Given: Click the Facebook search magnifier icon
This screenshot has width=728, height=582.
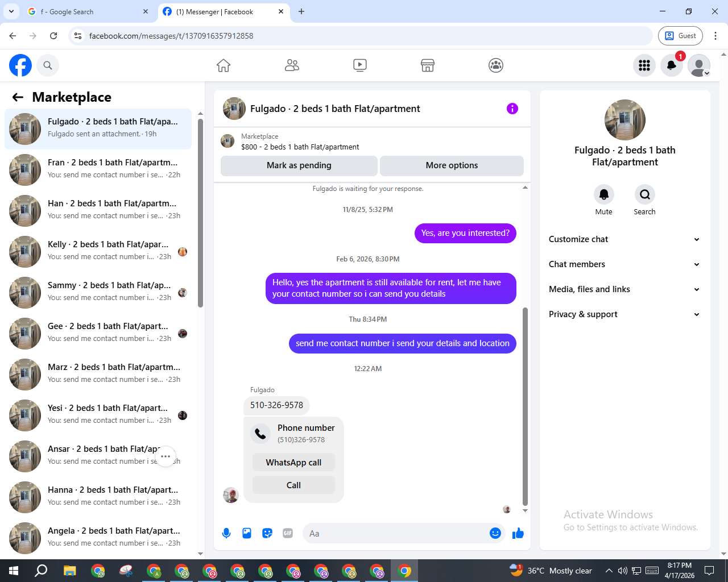Looking at the screenshot, I should [48, 65].
